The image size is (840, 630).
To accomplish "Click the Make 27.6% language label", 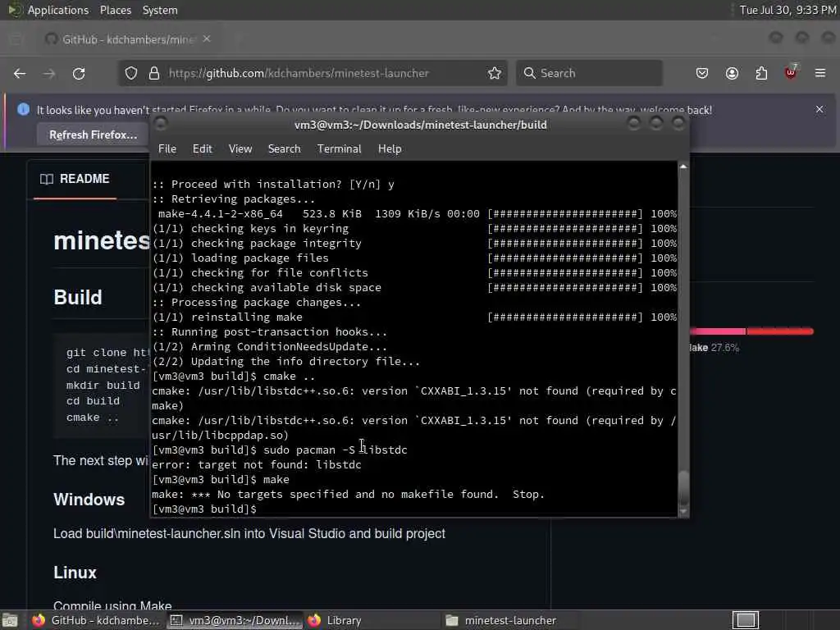I will click(x=714, y=348).
